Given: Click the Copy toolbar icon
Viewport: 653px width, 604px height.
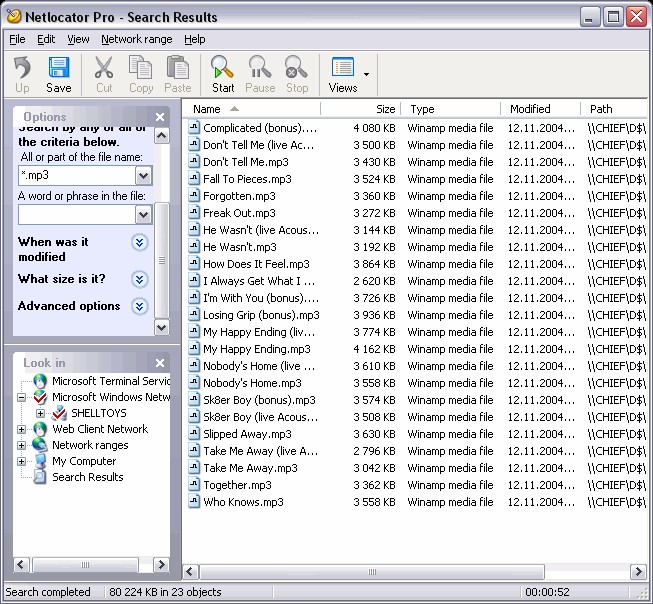Looking at the screenshot, I should 141,67.
